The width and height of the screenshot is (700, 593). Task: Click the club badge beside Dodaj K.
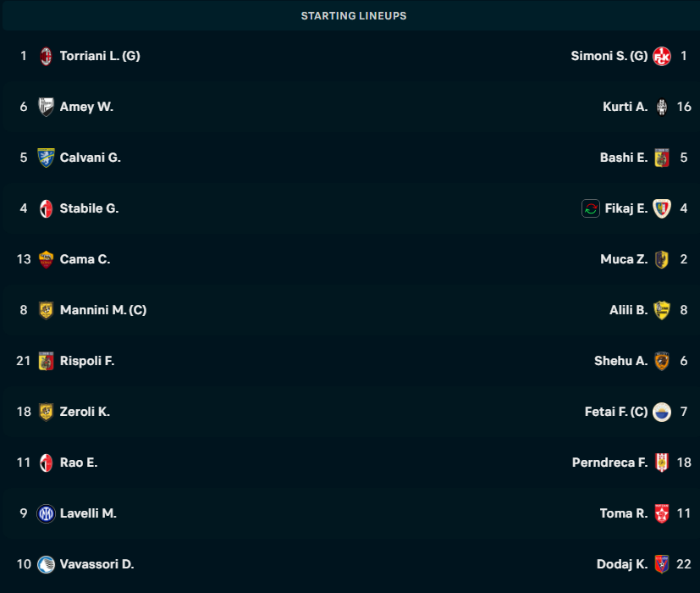(x=662, y=564)
